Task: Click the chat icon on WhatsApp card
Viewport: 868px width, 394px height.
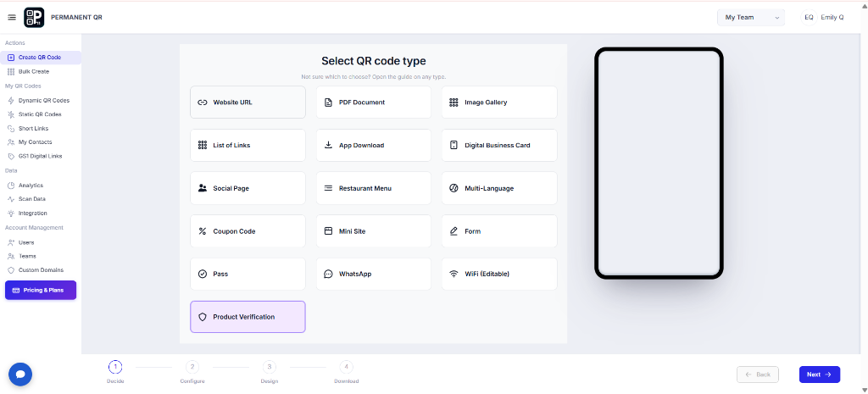Action: pyautogui.click(x=328, y=274)
